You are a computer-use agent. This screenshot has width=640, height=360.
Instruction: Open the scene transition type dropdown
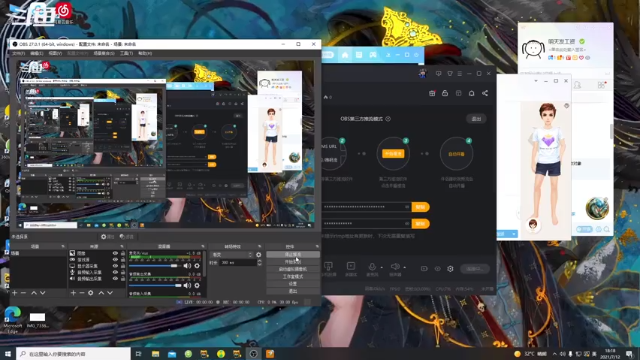pos(231,255)
